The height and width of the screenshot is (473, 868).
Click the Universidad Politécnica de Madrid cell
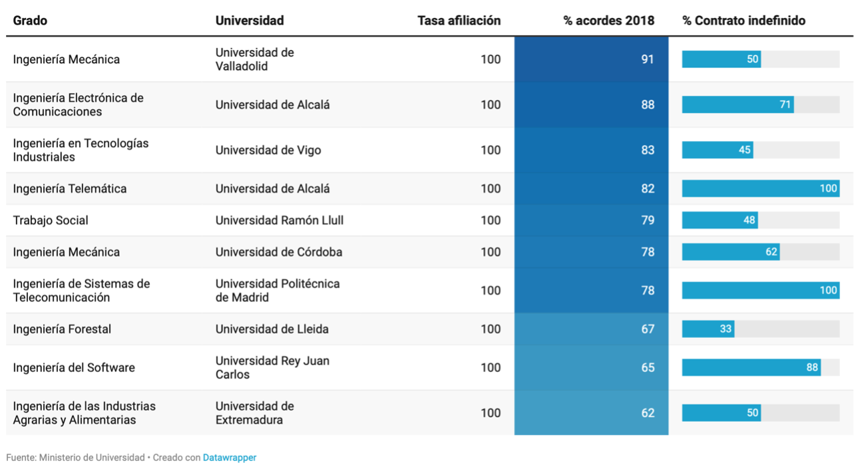pyautogui.click(x=278, y=291)
